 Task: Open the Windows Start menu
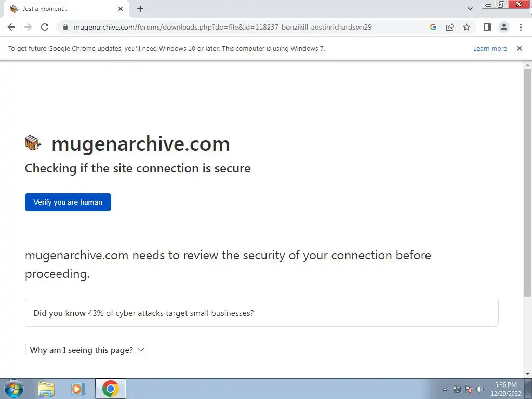[14, 389]
